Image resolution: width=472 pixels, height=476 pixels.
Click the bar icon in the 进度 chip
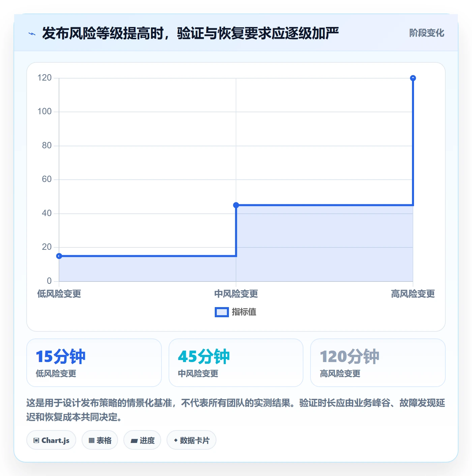click(x=134, y=441)
